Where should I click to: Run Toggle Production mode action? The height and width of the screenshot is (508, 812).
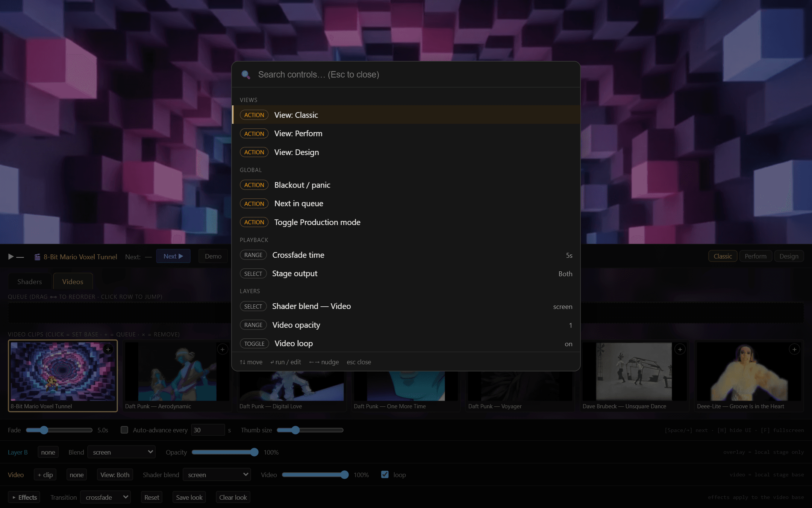point(406,222)
